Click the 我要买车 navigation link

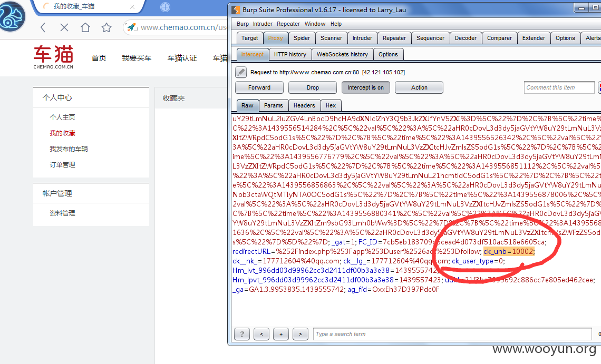(x=137, y=58)
